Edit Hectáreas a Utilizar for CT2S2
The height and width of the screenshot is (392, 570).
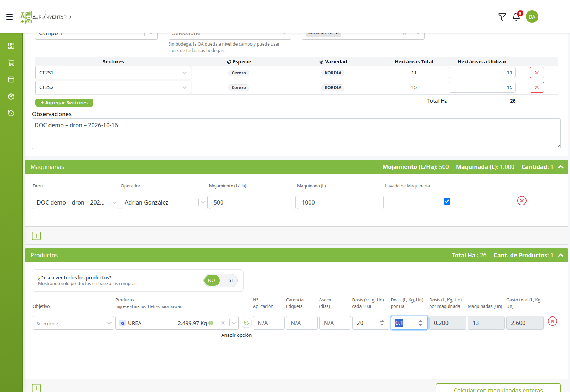click(x=482, y=87)
